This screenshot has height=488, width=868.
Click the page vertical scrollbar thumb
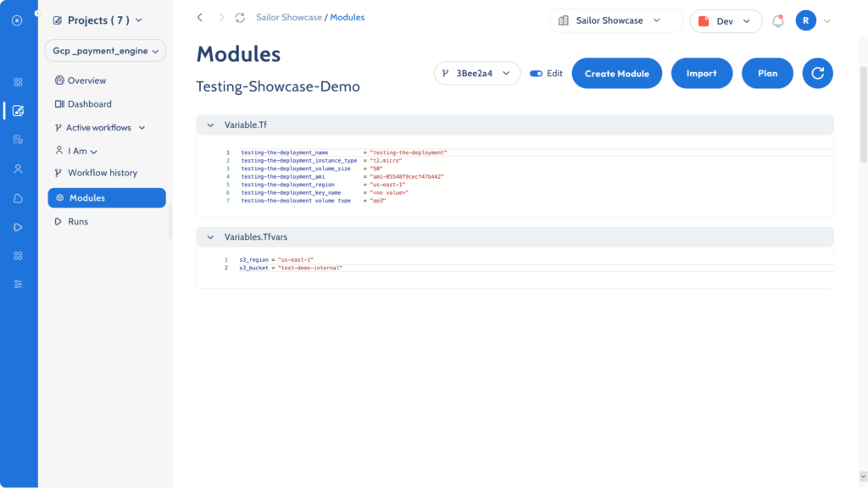863,114
